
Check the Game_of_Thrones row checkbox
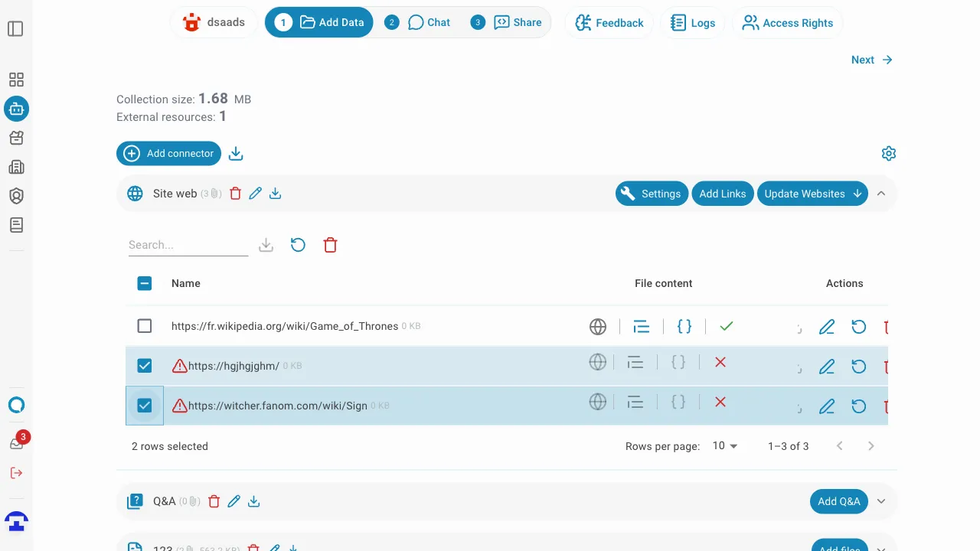[145, 326]
